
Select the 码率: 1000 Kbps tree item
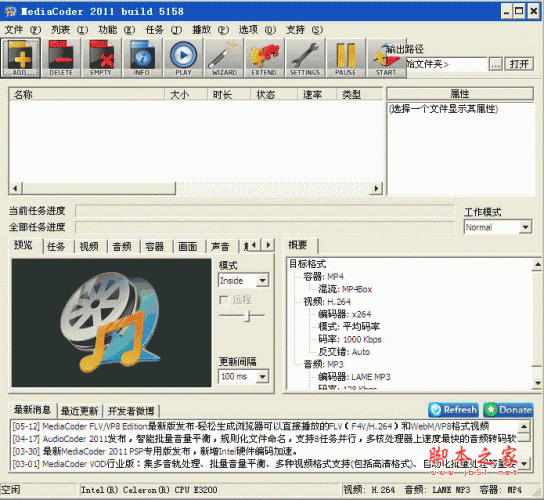tap(350, 339)
